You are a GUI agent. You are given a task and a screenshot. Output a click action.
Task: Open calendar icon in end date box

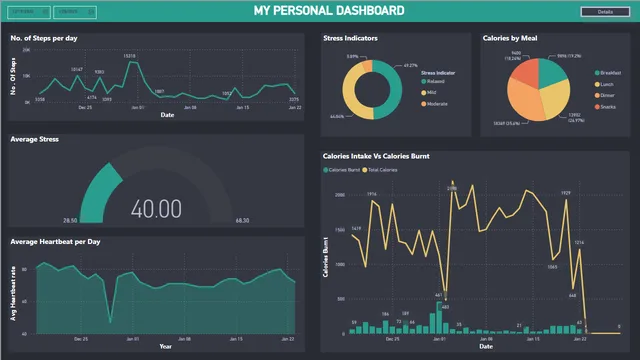point(91,12)
